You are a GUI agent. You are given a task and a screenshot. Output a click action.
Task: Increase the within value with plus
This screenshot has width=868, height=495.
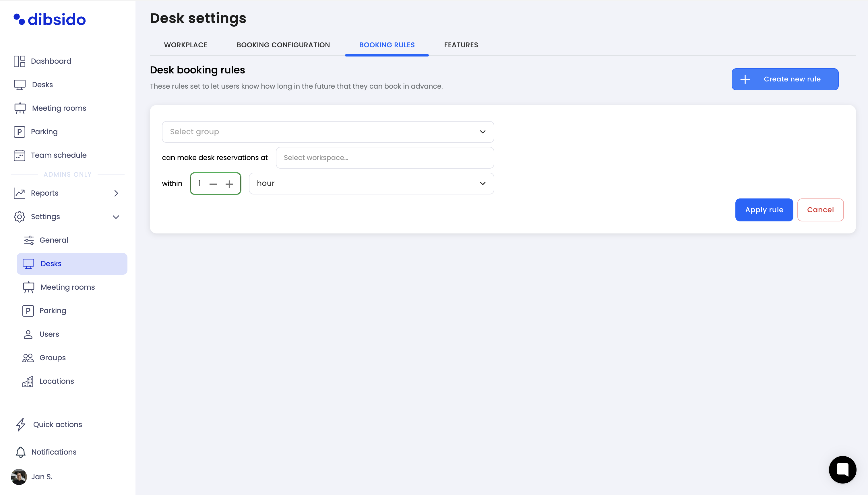[x=229, y=184]
